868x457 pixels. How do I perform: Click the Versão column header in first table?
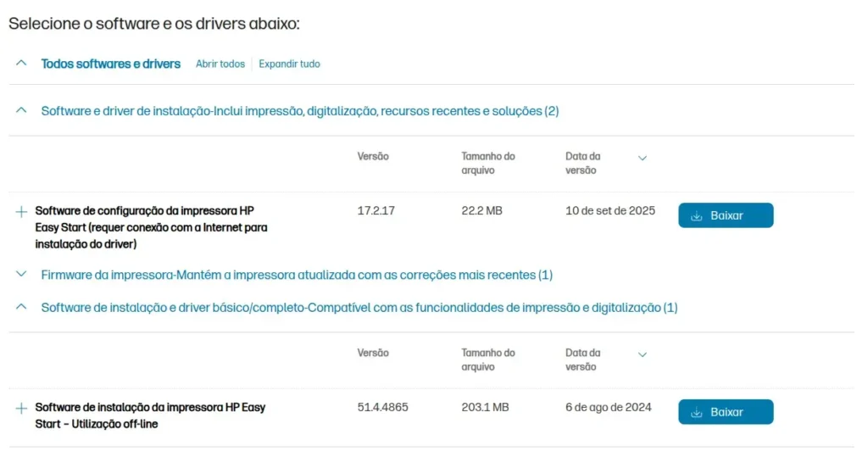click(x=373, y=157)
